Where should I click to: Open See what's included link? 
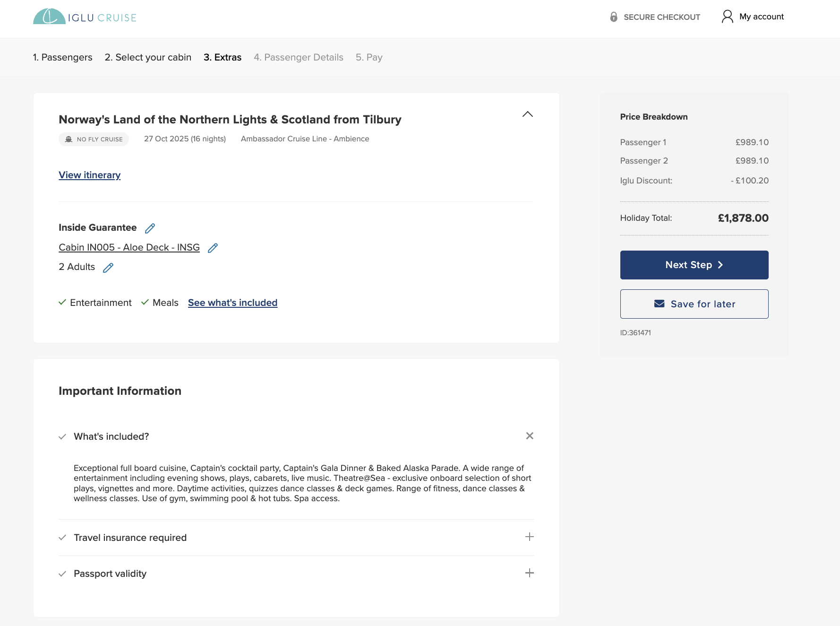[x=232, y=303]
